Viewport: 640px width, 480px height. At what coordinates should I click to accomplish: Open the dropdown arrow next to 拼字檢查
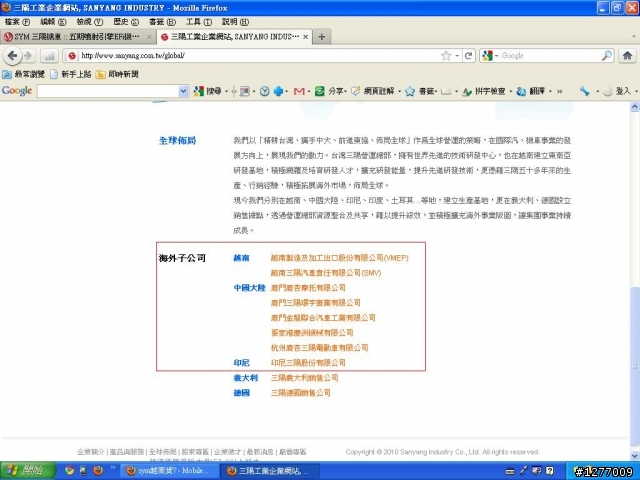tap(511, 91)
